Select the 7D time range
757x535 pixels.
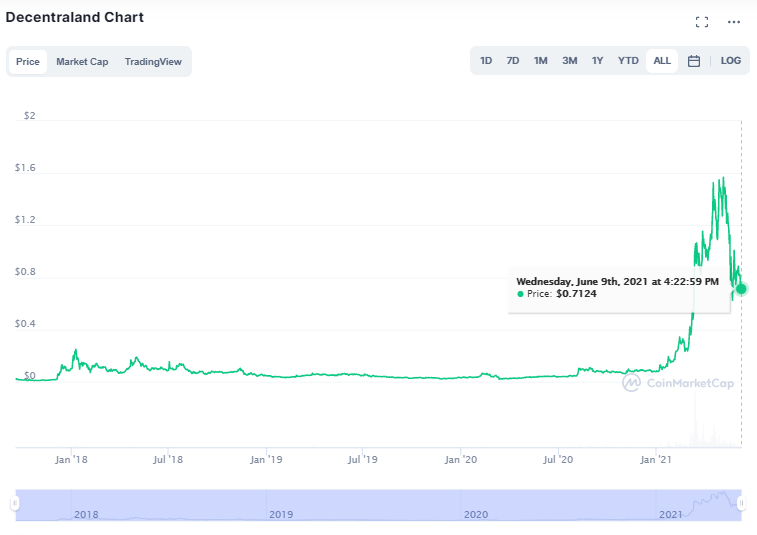pyautogui.click(x=513, y=61)
